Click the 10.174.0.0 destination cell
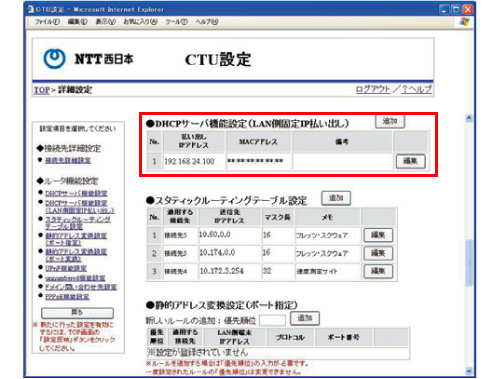 pyautogui.click(x=230, y=253)
